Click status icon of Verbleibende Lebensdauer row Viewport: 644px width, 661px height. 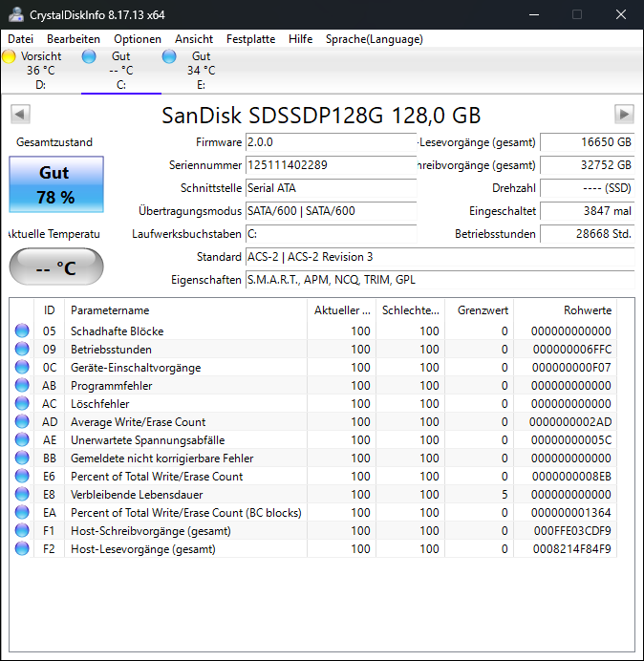(x=22, y=494)
